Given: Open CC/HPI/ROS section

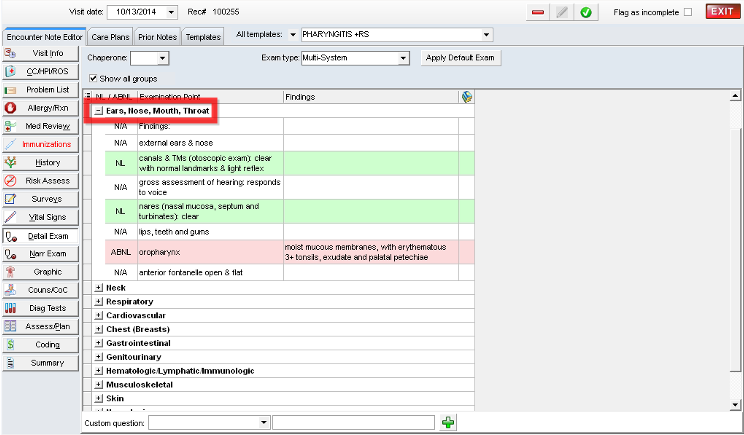Looking at the screenshot, I should [40, 71].
